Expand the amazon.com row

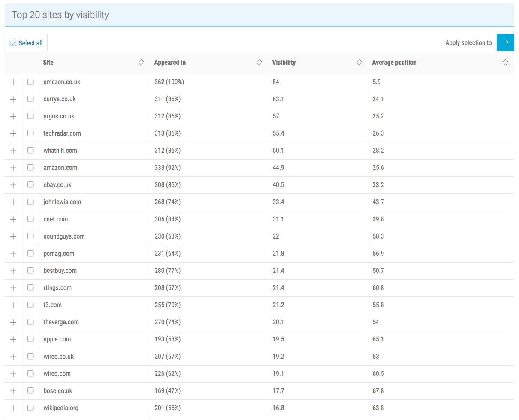tap(13, 168)
